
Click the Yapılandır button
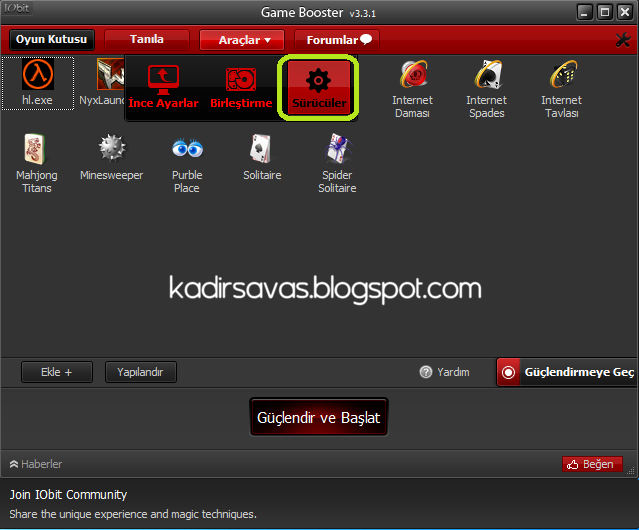click(x=141, y=372)
